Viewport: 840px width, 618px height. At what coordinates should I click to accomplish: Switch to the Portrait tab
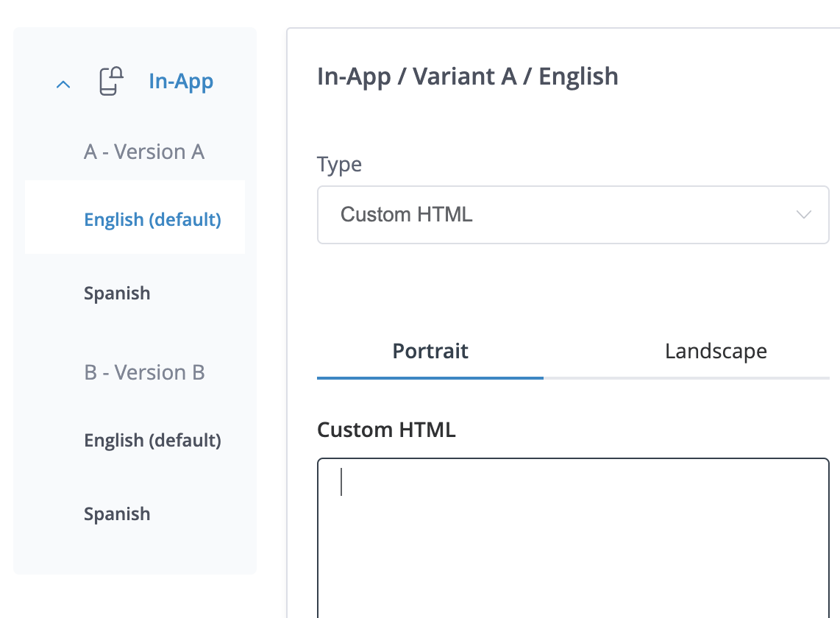click(430, 351)
